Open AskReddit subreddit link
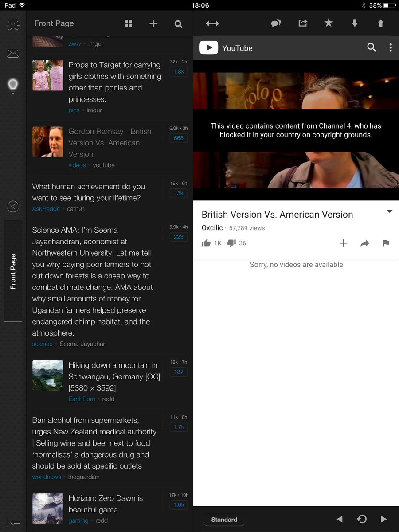Image resolution: width=399 pixels, height=532 pixels. point(46,208)
